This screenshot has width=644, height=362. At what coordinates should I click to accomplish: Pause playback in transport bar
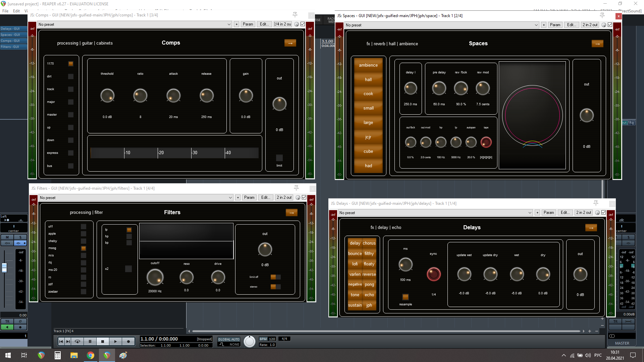pos(90,341)
